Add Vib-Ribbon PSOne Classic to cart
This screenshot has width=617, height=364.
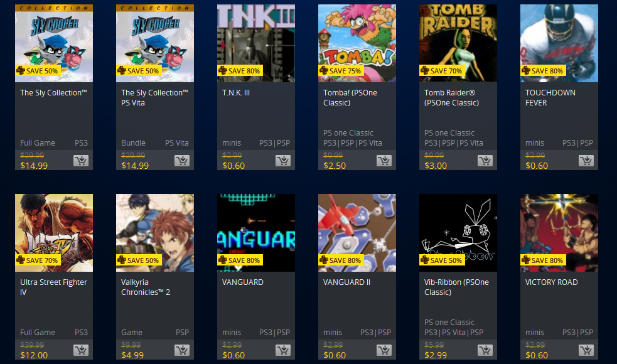tap(485, 350)
